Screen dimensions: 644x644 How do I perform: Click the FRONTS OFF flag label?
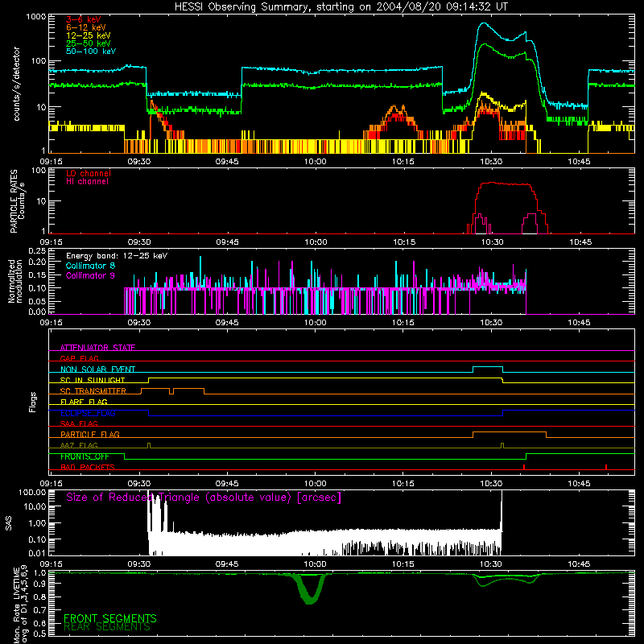point(85,456)
